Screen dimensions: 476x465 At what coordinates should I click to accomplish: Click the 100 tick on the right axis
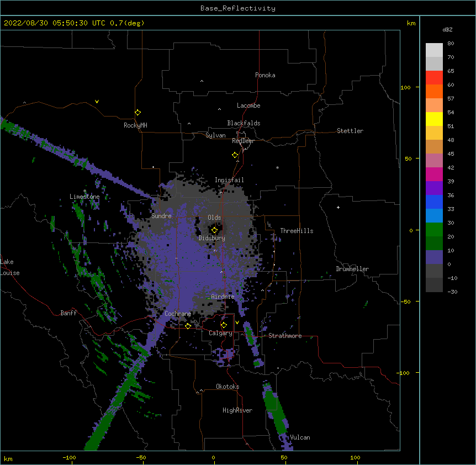pyautogui.click(x=405, y=88)
